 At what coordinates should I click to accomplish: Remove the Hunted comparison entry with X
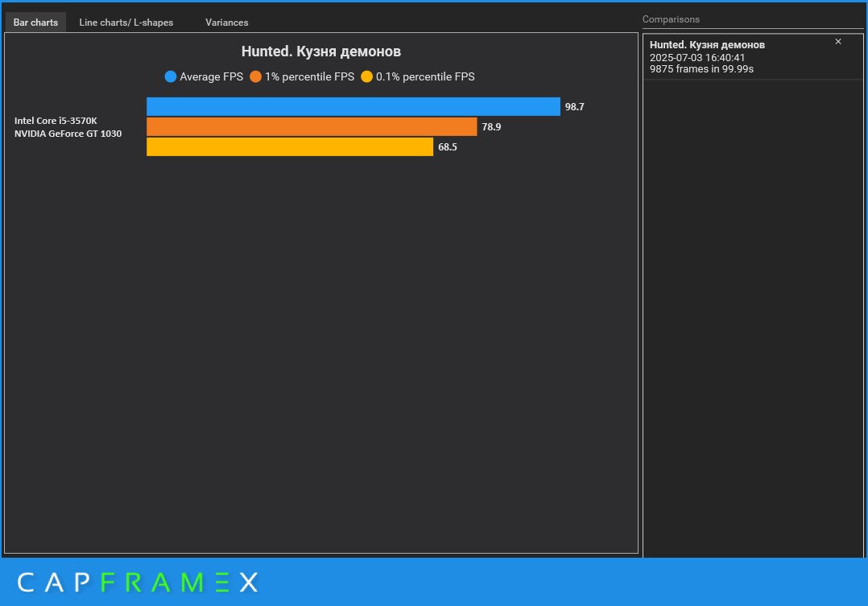838,42
